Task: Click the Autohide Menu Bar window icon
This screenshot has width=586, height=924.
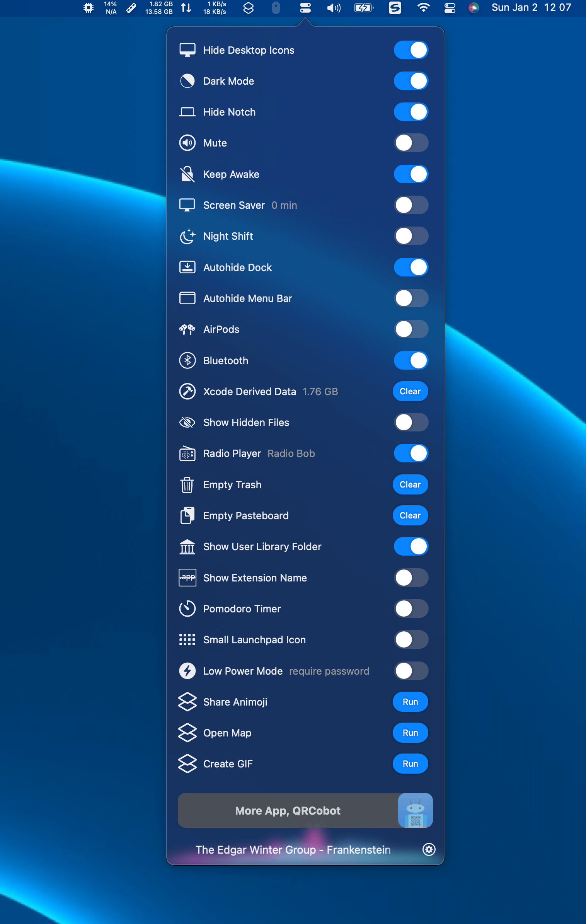Action: [187, 298]
